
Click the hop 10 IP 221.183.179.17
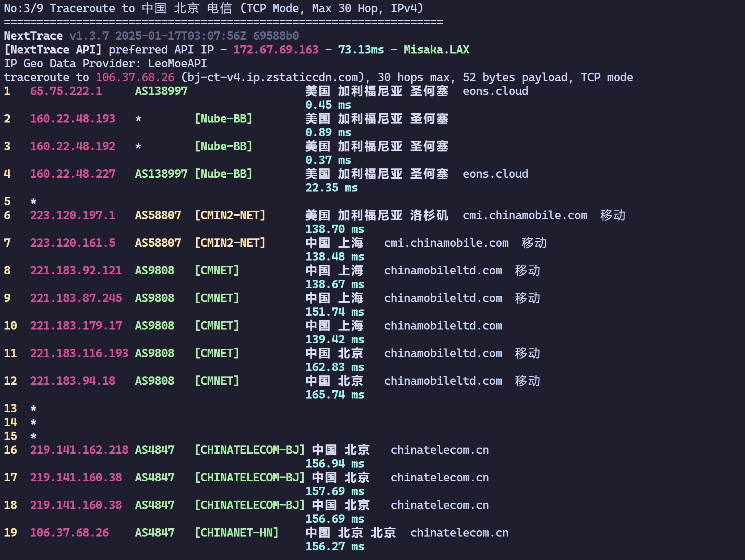pos(76,326)
